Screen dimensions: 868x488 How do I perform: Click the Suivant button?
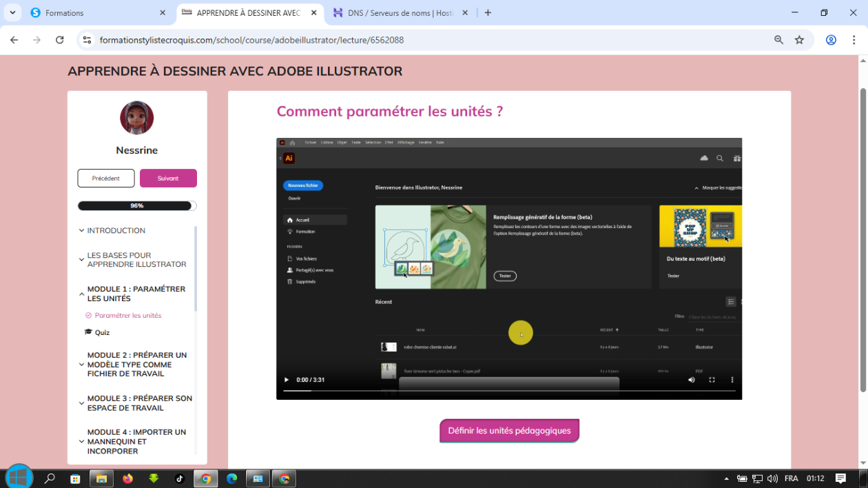click(168, 179)
